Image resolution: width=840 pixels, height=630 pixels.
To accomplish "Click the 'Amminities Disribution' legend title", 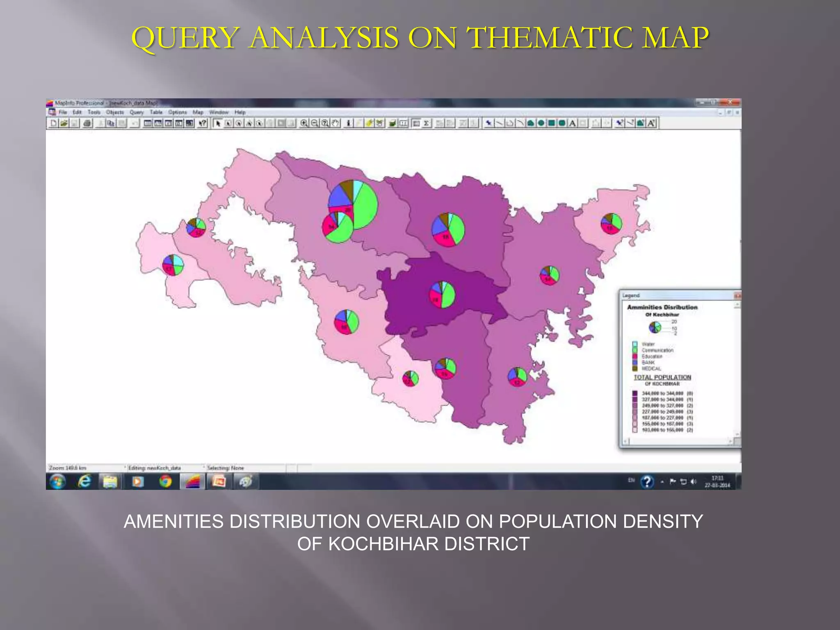I will pyautogui.click(x=662, y=307).
